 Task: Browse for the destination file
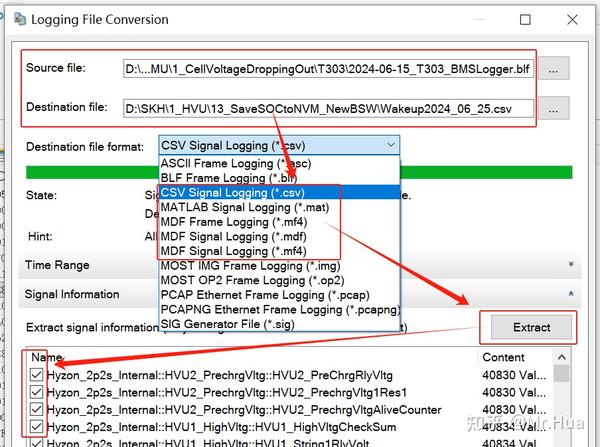coord(553,109)
